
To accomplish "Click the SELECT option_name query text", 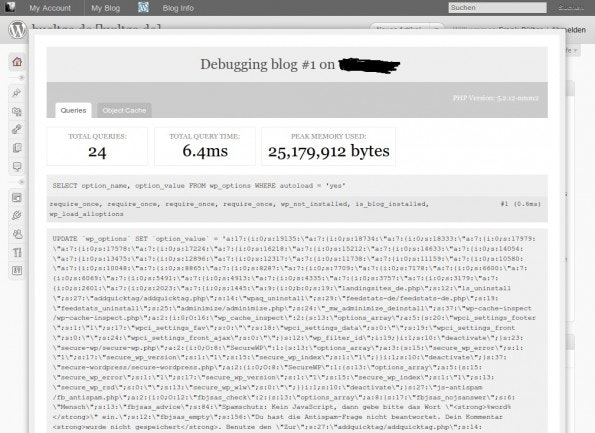I will click(x=199, y=186).
